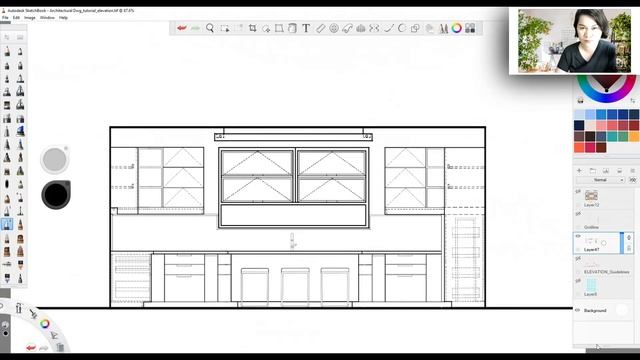640x360 pixels.
Task: Open the Image menu
Action: 30,18
